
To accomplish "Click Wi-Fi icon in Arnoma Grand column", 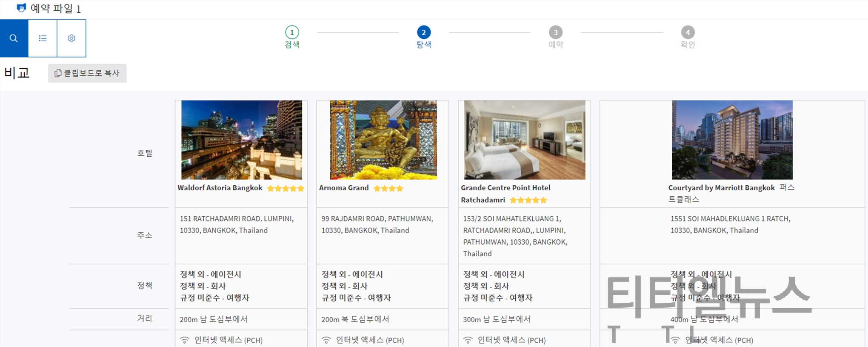I will (x=326, y=340).
